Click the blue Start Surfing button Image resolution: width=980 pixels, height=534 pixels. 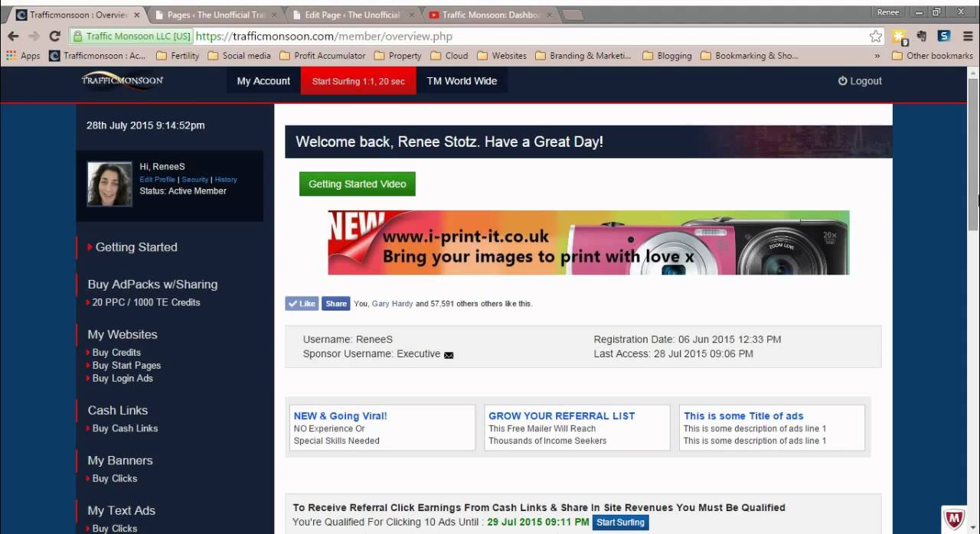click(x=620, y=523)
